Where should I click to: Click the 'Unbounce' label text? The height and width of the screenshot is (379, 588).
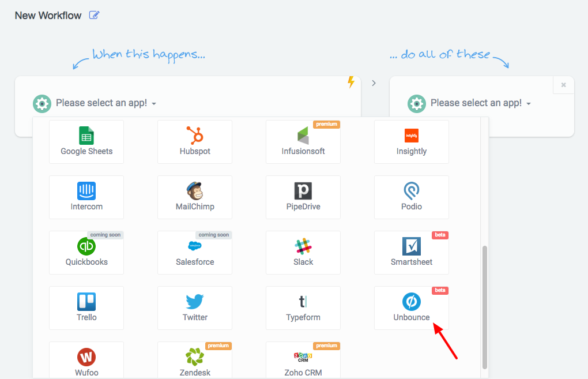pos(412,317)
